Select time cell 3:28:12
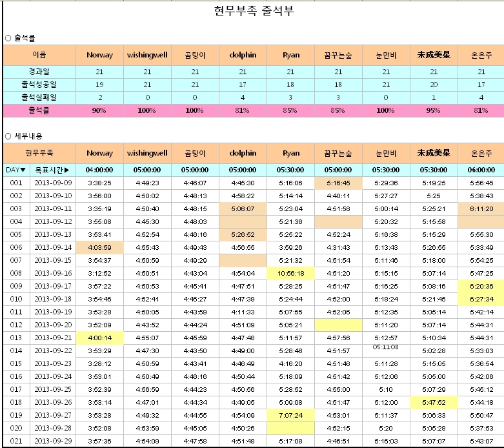Screen dimensions: 504x448 coord(99,363)
